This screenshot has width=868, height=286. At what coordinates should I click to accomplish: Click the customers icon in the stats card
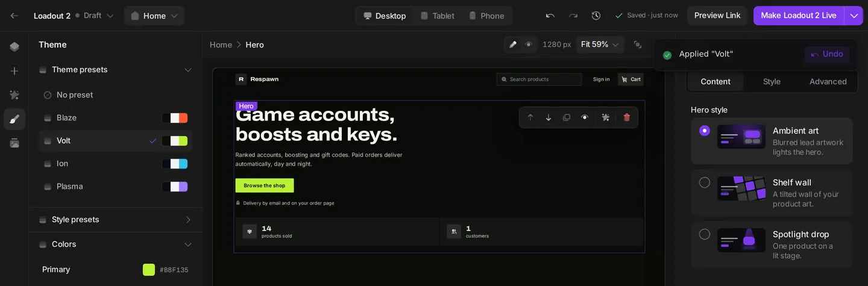[x=454, y=232]
